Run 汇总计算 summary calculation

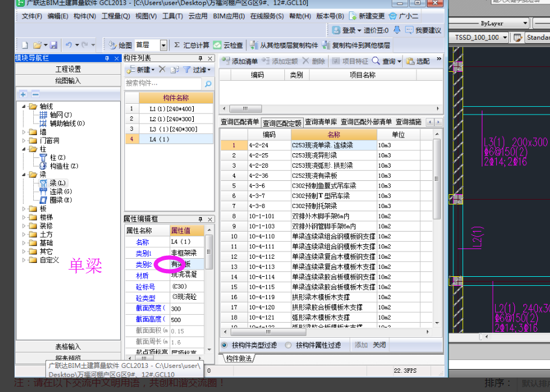[x=191, y=45]
